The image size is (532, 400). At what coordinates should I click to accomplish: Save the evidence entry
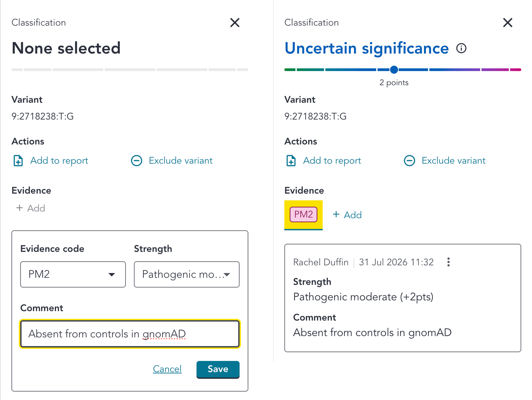tap(218, 369)
